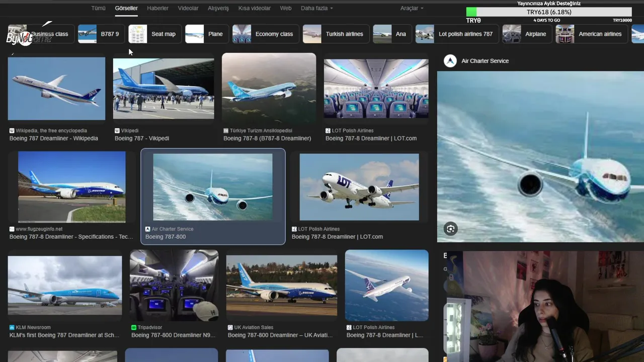Viewport: 644px width, 362px height.
Task: Select the Görseller tab
Action: coord(126,8)
